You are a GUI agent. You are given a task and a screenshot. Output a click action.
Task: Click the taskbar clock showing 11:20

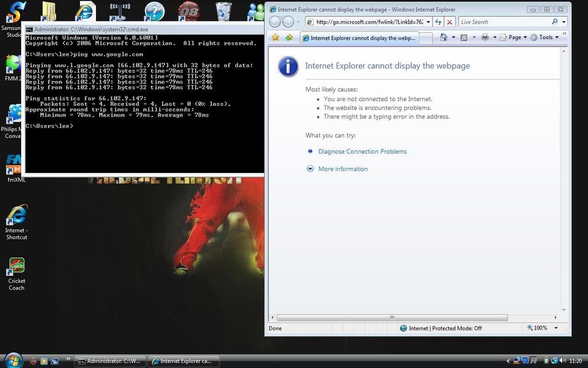click(575, 361)
